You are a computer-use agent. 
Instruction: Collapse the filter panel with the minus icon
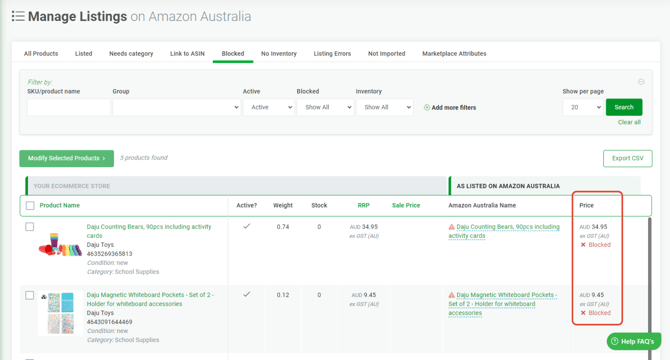(641, 82)
